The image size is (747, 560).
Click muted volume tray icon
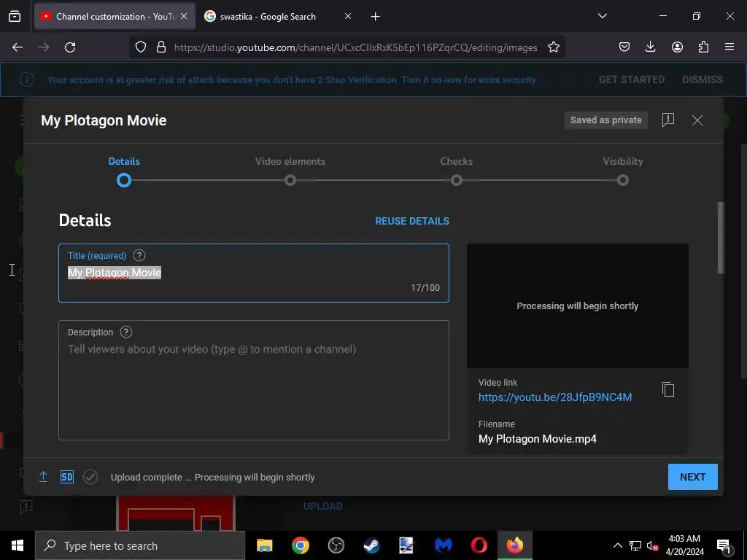pyautogui.click(x=652, y=545)
